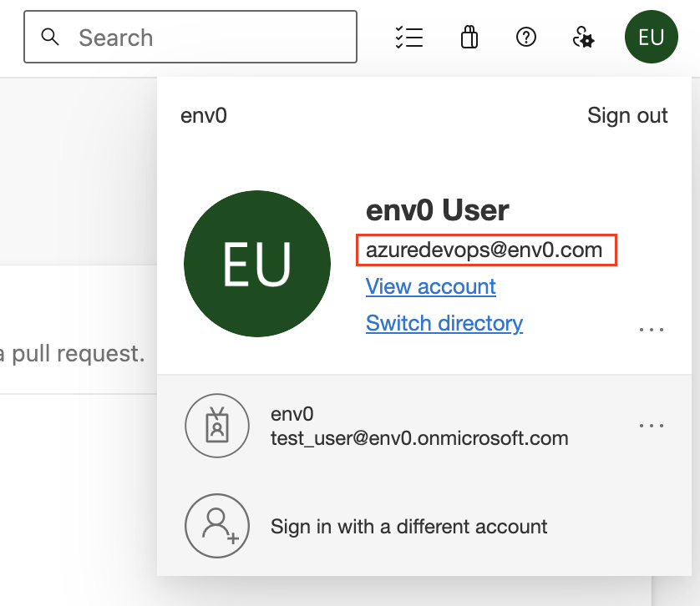Click the Switch directory link
The image size is (700, 606).
tap(444, 323)
